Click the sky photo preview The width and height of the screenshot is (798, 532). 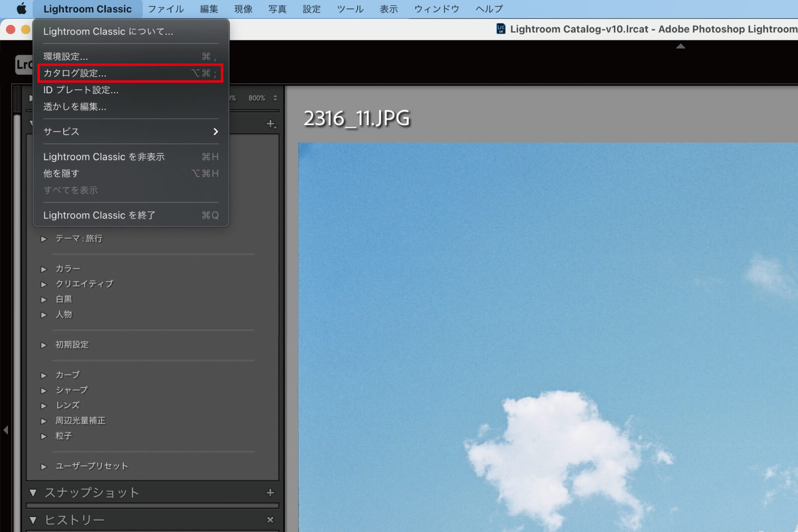click(x=548, y=337)
